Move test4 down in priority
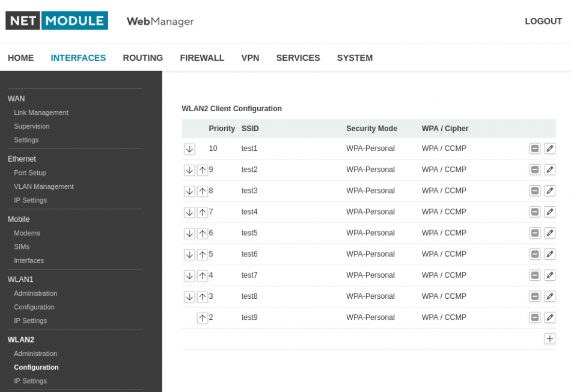 pos(189,212)
